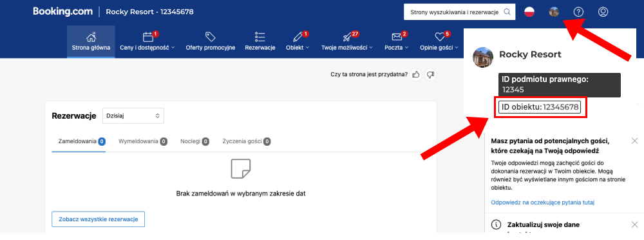Open the Odpowiedz na oczekujące pytania tutaj link
The height and width of the screenshot is (240, 644).
click(543, 203)
